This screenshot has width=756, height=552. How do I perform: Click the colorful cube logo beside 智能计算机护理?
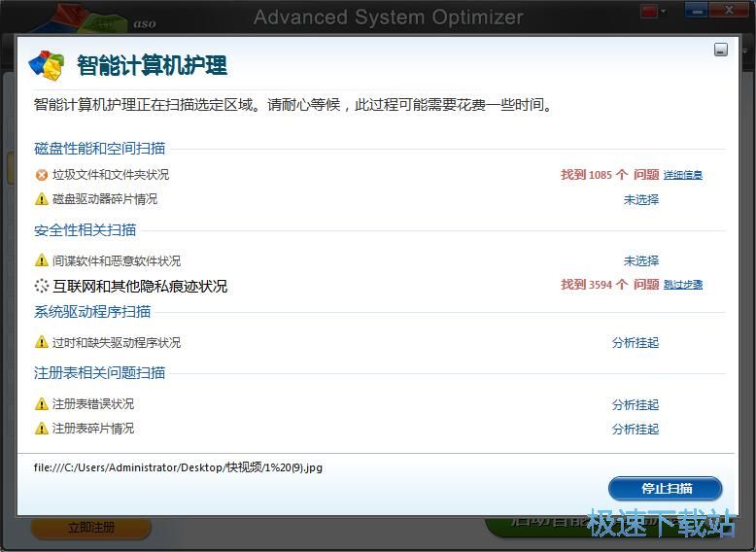click(47, 65)
